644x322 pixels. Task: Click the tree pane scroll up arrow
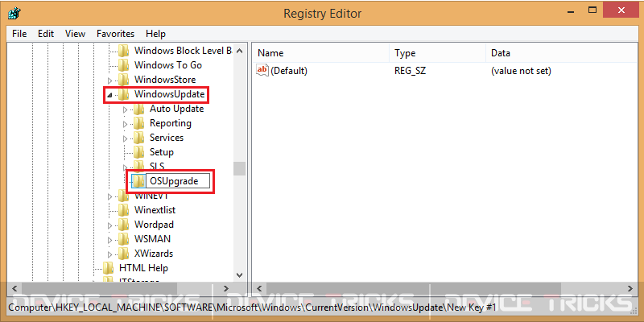[x=240, y=51]
